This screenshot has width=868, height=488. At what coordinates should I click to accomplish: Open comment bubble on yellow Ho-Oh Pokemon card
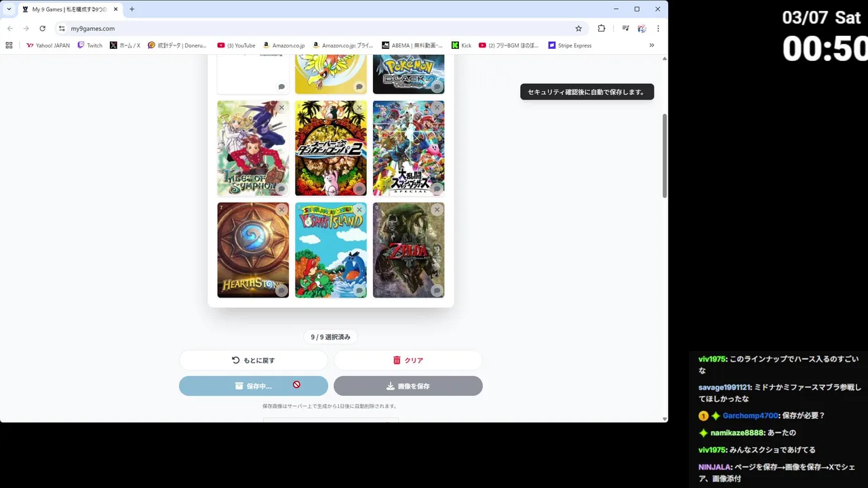pyautogui.click(x=359, y=87)
